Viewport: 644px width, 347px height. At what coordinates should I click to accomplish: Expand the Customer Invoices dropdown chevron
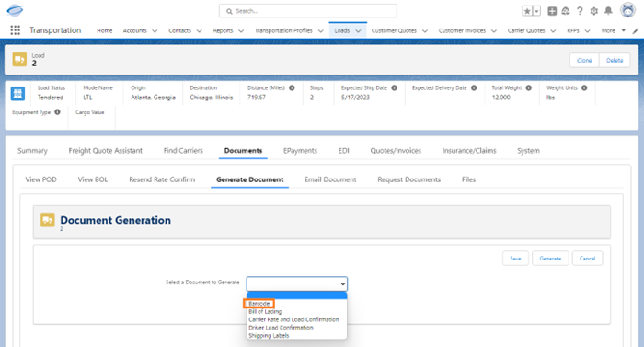(x=494, y=31)
